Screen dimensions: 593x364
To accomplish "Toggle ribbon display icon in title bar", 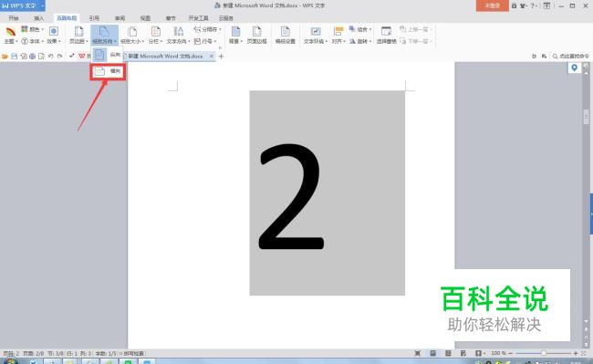I will [x=546, y=5].
